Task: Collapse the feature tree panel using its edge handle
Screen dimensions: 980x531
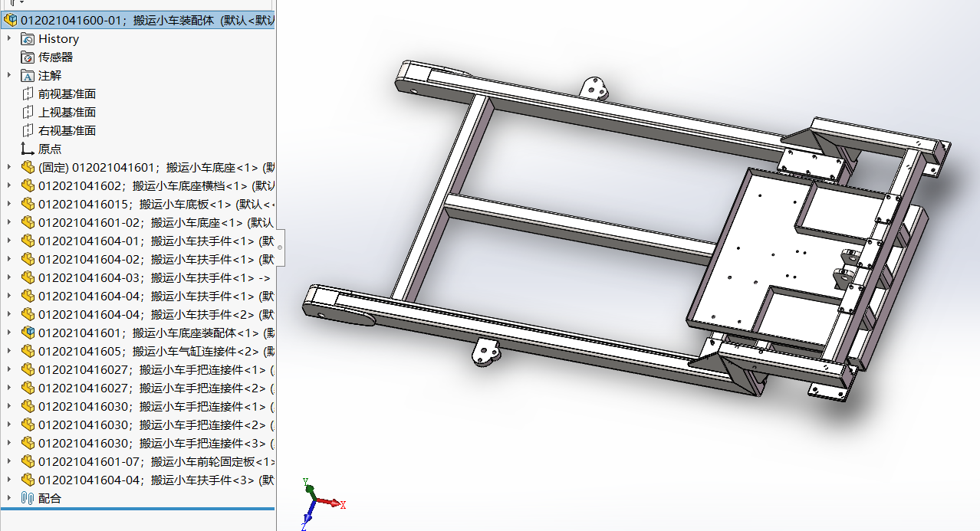Action: click(x=280, y=247)
